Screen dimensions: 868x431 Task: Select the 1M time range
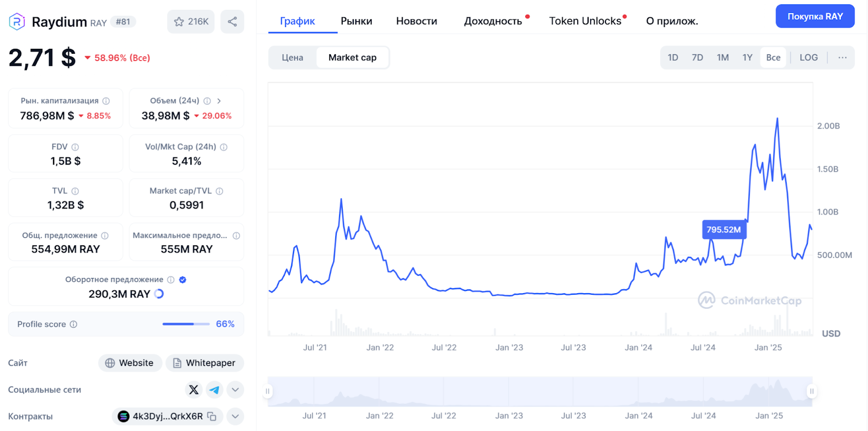(x=723, y=58)
